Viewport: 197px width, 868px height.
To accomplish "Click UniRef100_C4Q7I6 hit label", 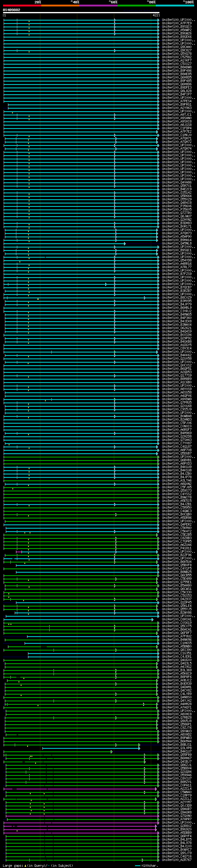I will [176, 856].
